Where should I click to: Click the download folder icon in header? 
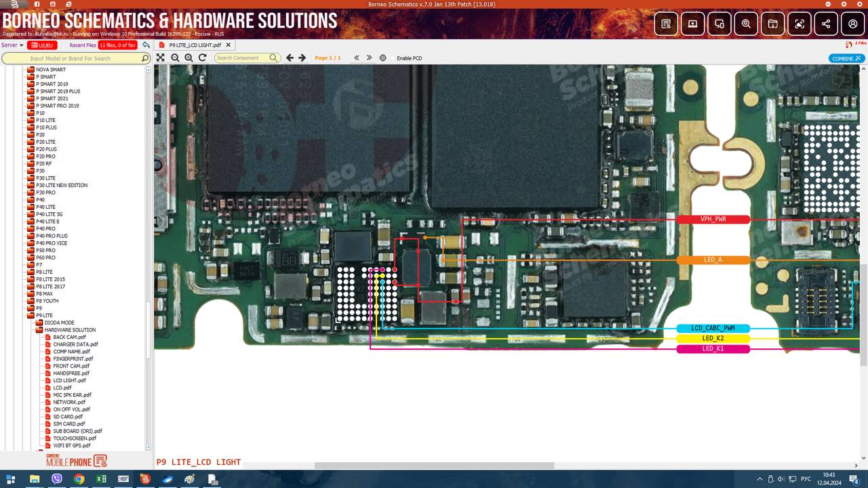(x=772, y=24)
